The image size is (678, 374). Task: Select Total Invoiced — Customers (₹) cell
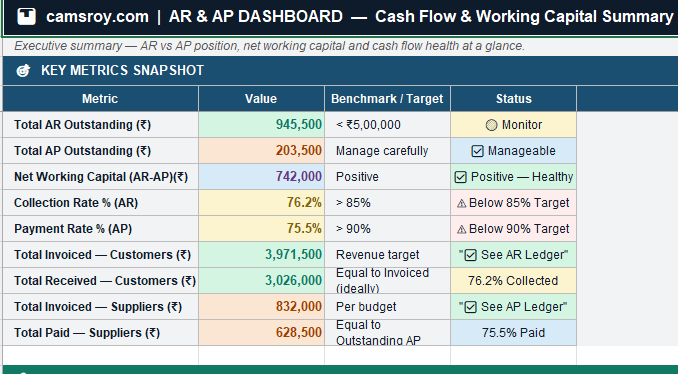[x=100, y=255]
